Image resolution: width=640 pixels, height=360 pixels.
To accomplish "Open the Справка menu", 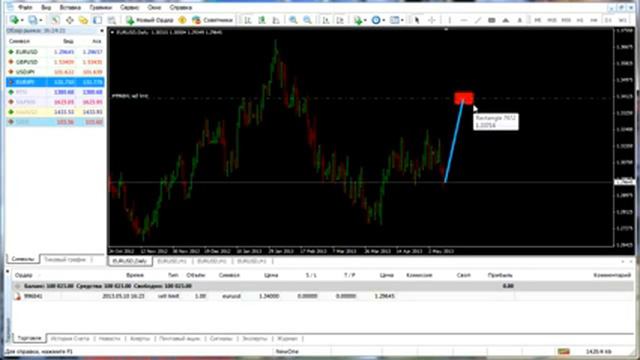I will click(x=180, y=7).
